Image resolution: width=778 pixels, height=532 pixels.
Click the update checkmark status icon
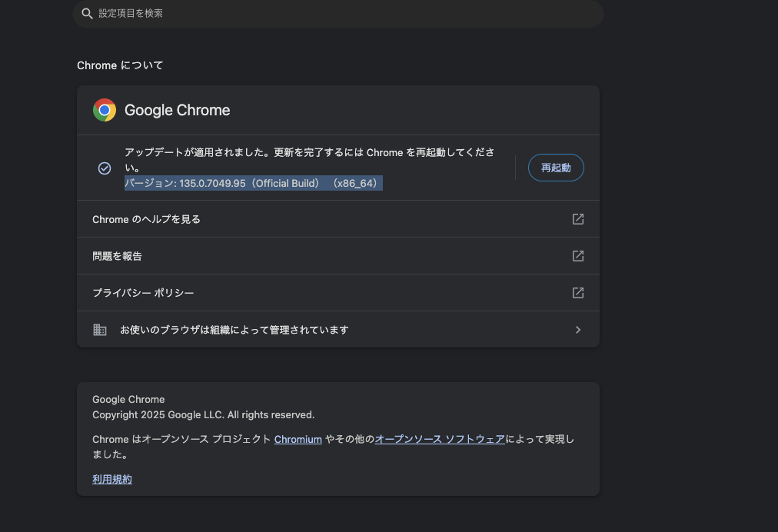pyautogui.click(x=105, y=168)
